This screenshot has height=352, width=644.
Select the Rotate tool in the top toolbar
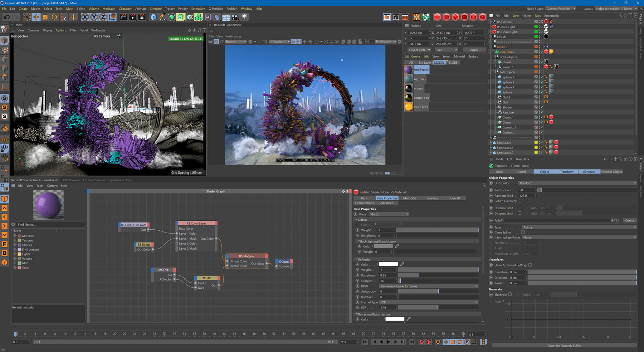point(54,17)
